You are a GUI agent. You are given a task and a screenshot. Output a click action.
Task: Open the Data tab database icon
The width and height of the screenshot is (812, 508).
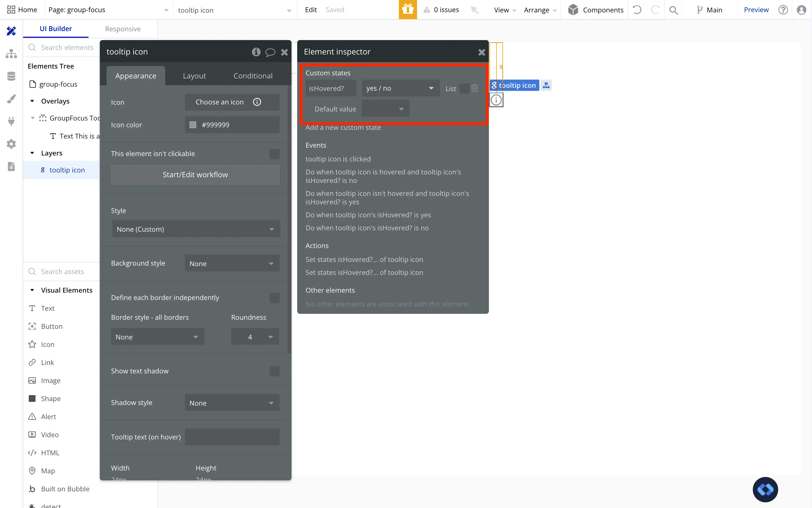11,76
